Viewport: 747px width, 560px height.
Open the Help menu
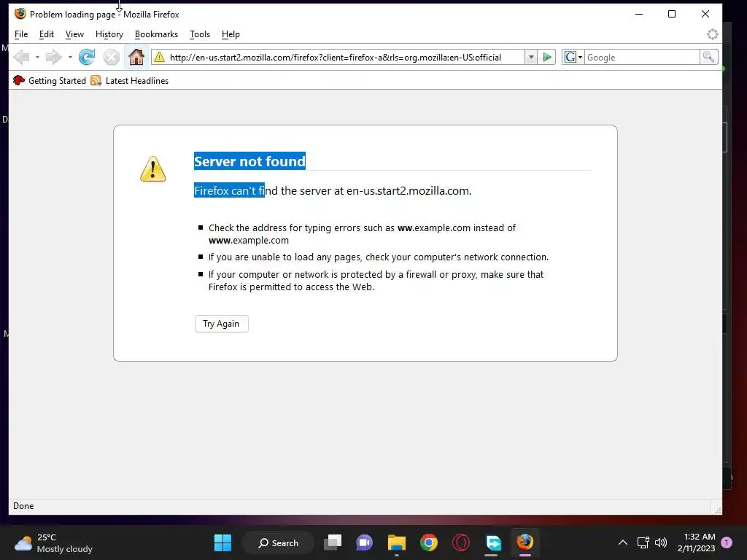(231, 34)
